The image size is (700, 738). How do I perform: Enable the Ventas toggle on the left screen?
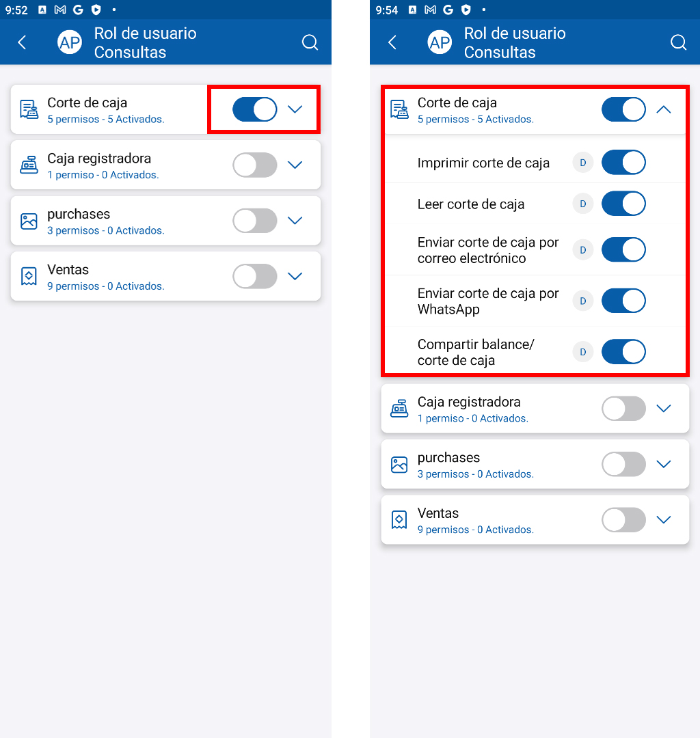click(255, 276)
